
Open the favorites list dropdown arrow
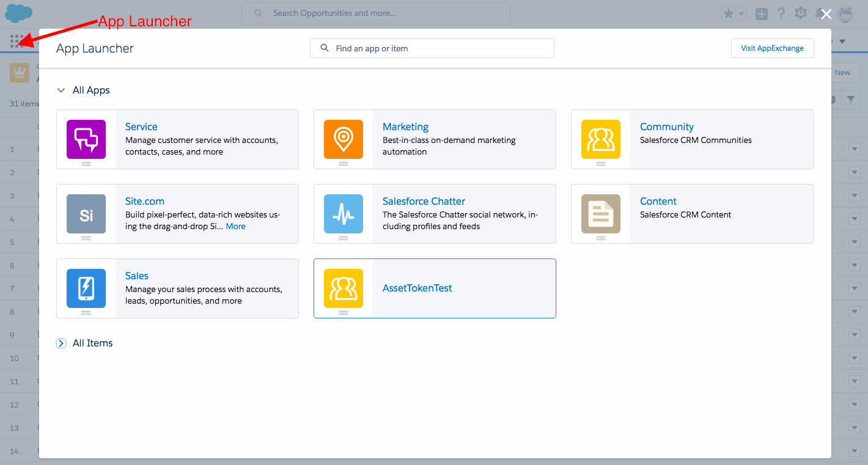741,13
